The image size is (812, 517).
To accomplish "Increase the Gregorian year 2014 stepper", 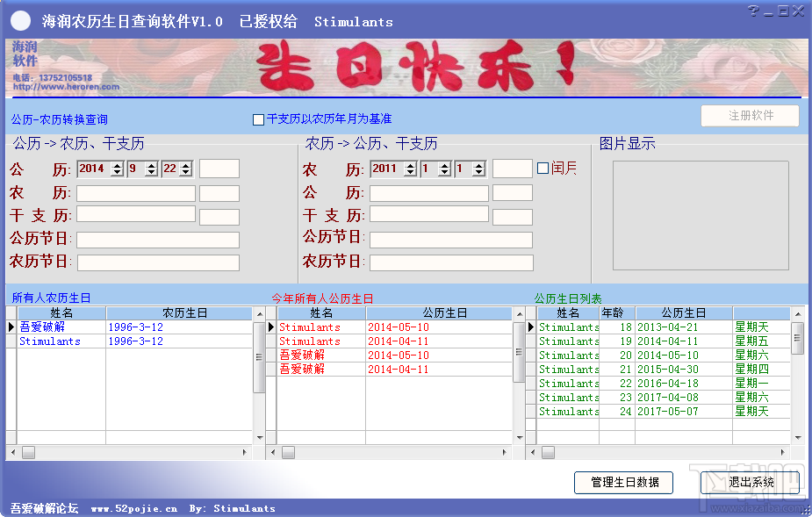I will [x=118, y=165].
